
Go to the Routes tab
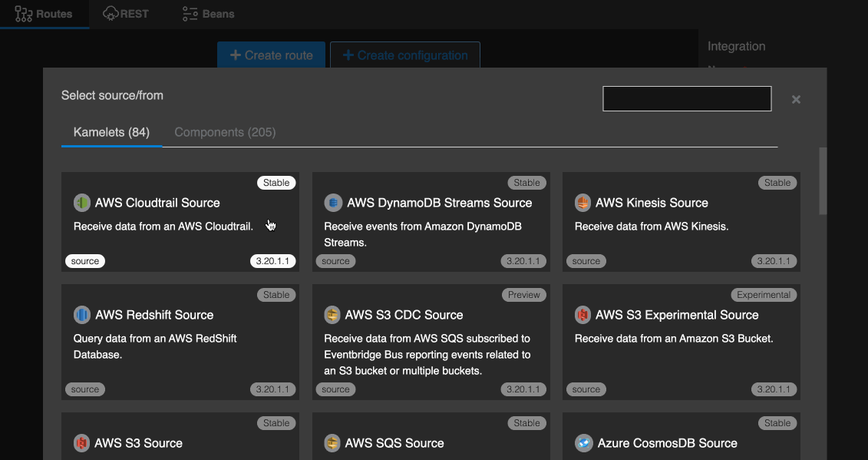[x=45, y=14]
